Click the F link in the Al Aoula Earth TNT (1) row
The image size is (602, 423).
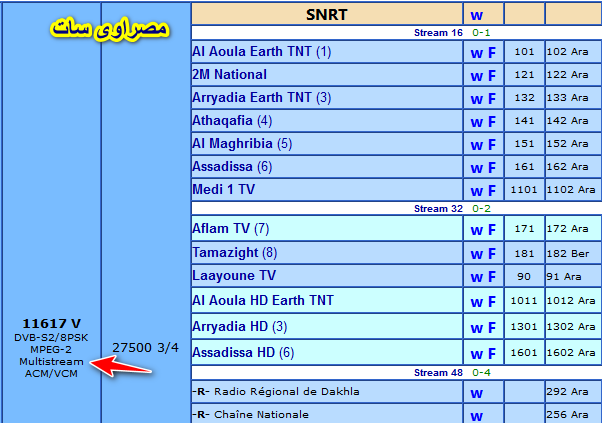(x=492, y=53)
